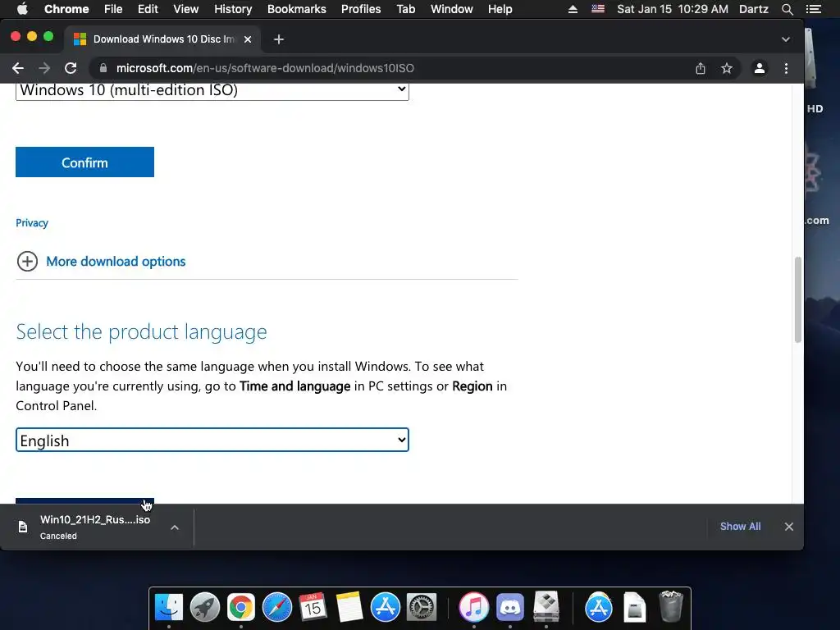Screen dimensions: 840x630
Task: Open Finder from the Dock
Action: pos(169,608)
